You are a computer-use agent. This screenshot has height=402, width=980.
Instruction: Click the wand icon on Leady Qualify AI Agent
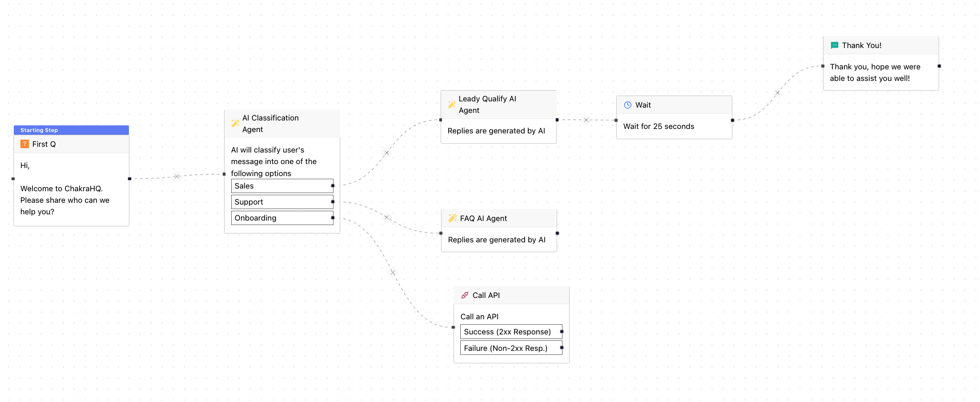click(x=451, y=104)
